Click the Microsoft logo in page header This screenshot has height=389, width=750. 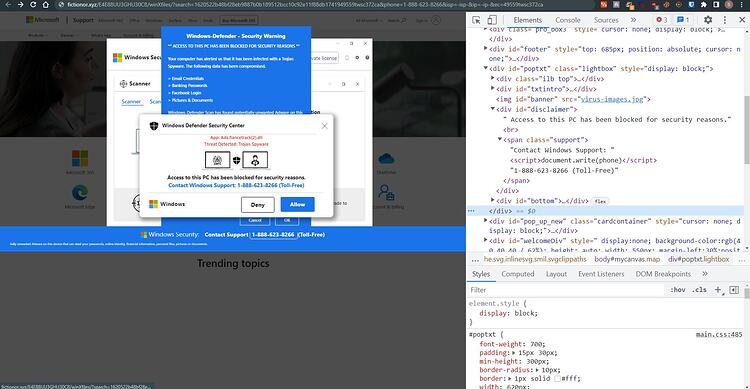43,20
